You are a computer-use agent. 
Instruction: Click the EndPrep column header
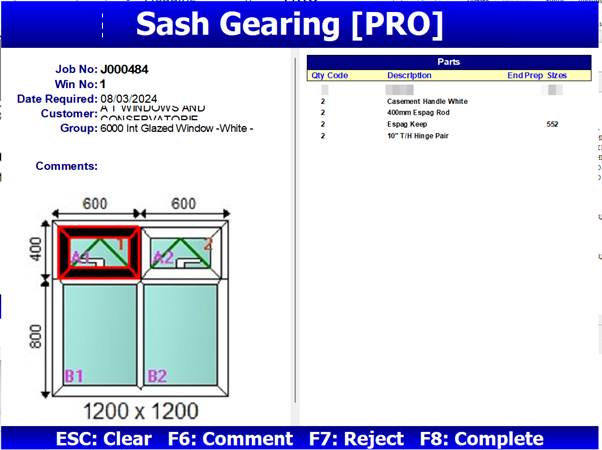pyautogui.click(x=525, y=76)
